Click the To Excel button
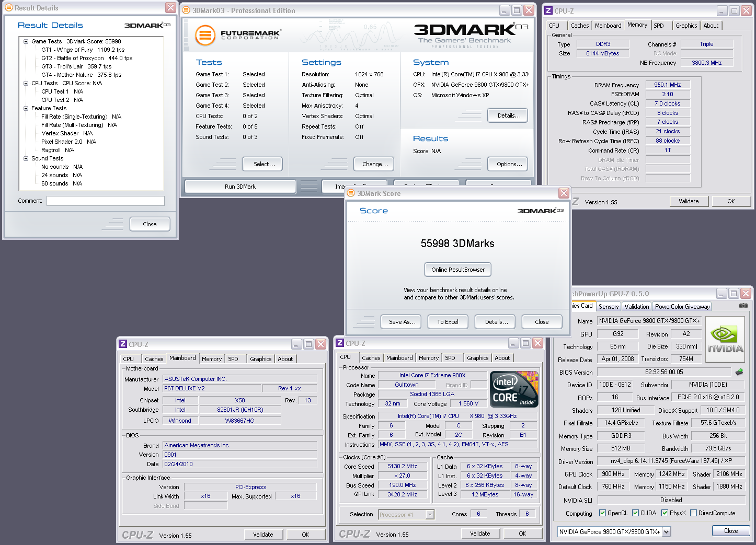 tap(448, 322)
